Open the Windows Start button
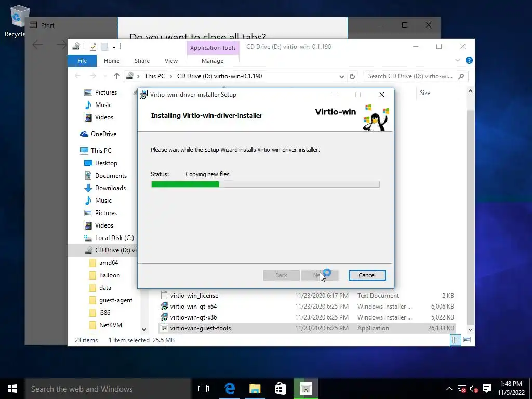Image resolution: width=532 pixels, height=399 pixels. coord(12,389)
